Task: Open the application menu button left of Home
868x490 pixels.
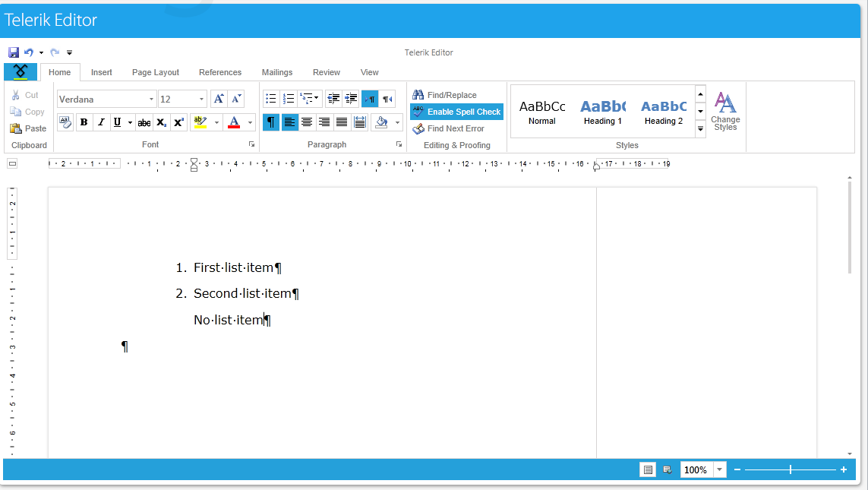Action: click(x=21, y=71)
